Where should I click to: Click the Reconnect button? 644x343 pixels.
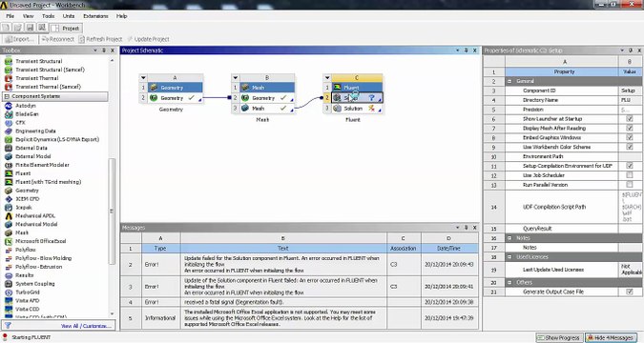(58, 39)
